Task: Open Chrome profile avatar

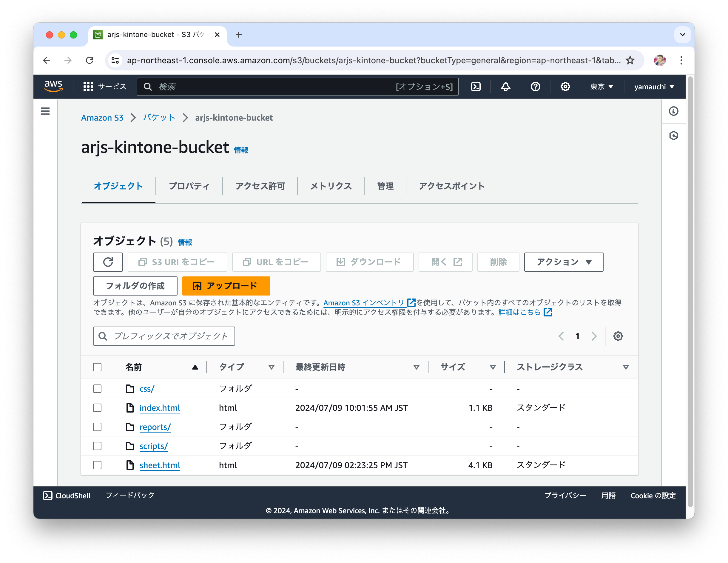Action: point(660,60)
